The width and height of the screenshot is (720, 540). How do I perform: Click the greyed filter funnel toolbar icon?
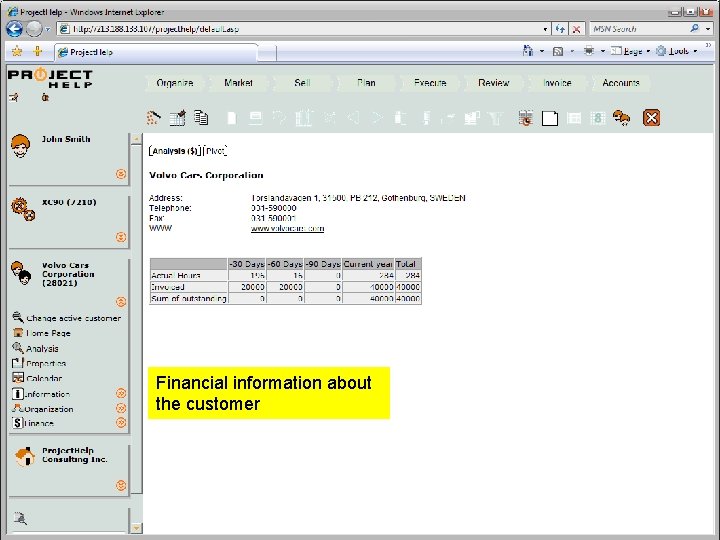[x=495, y=118]
